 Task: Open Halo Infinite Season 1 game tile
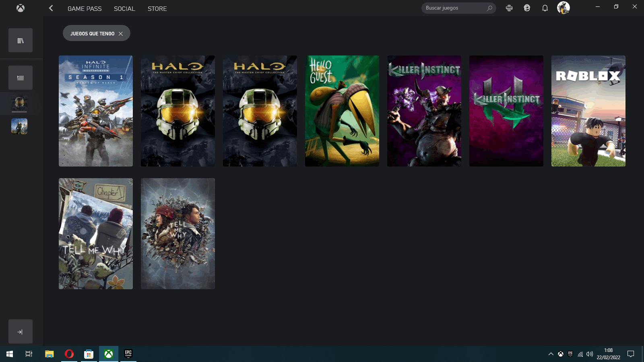point(96,111)
